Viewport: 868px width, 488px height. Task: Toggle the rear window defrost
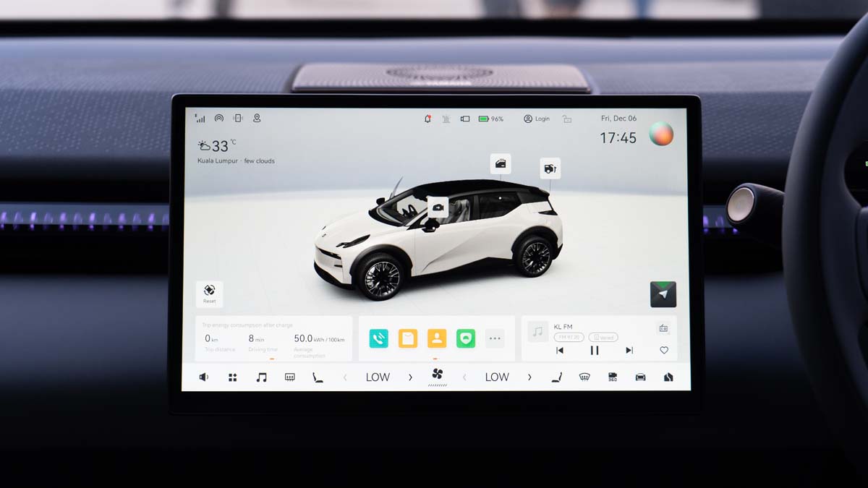(x=289, y=377)
